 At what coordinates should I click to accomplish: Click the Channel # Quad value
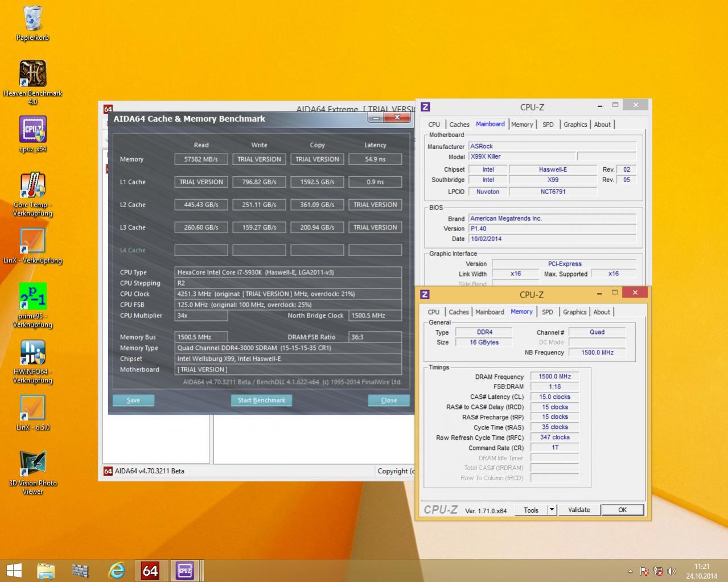[597, 332]
